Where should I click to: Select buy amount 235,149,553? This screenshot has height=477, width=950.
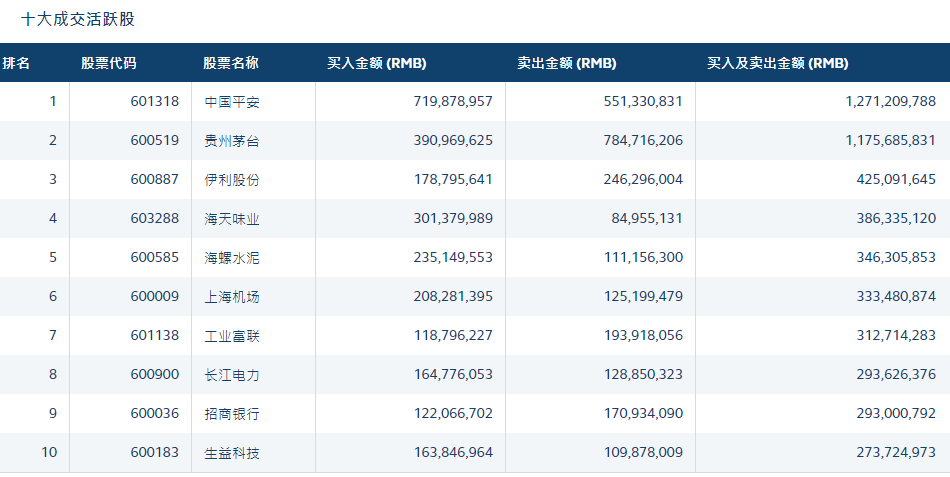(x=453, y=257)
